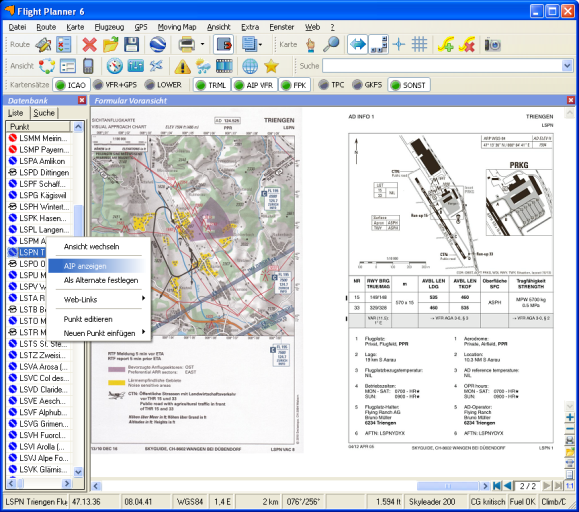Save route with the floppy disk icon

(131, 45)
